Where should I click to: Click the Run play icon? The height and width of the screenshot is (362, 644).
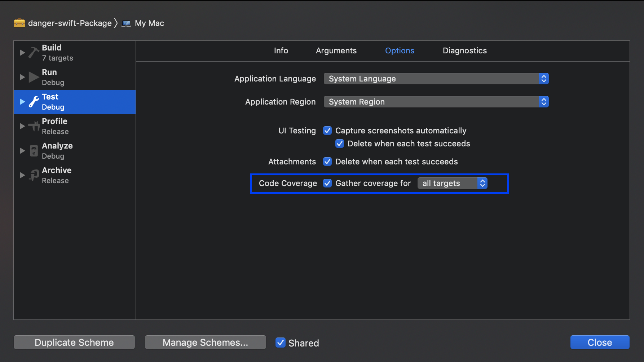click(x=34, y=77)
